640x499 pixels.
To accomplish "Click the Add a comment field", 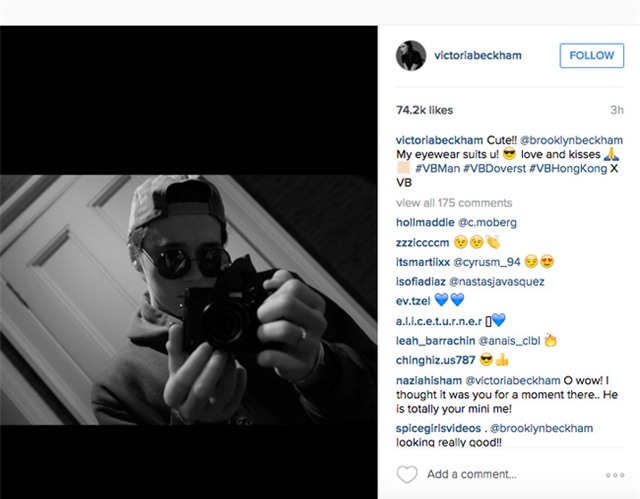I will pos(471,474).
